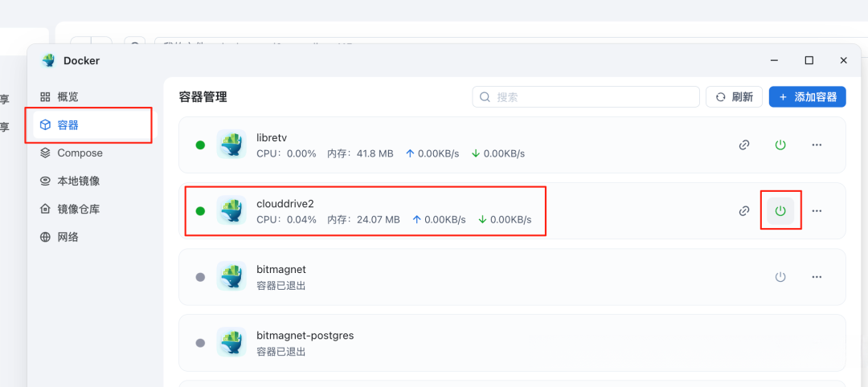Click the search icon in background window
Screen dimensions: 868x387
134,42
